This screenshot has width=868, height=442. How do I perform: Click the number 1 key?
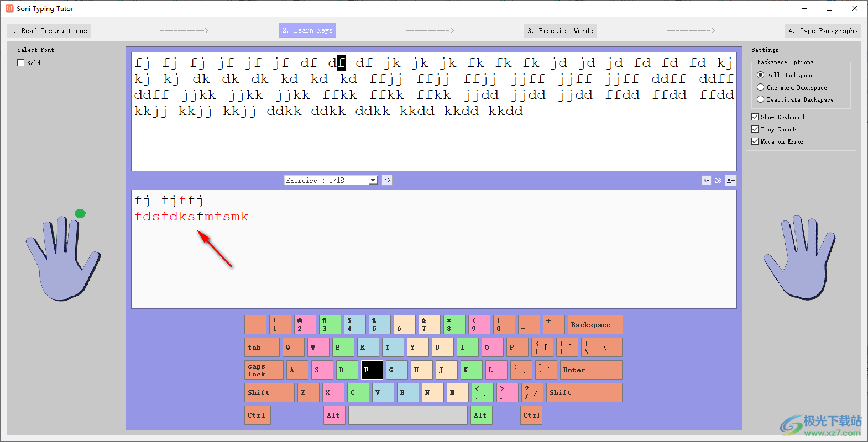point(280,325)
